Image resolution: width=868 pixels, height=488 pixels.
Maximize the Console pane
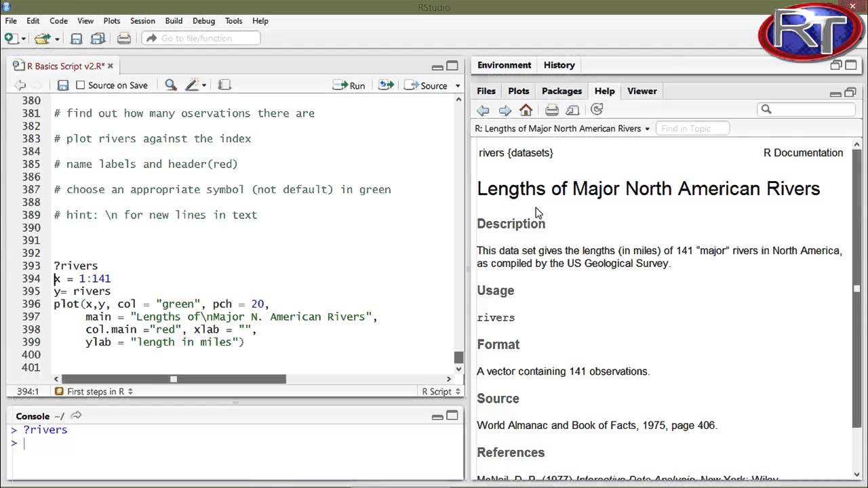tap(452, 415)
